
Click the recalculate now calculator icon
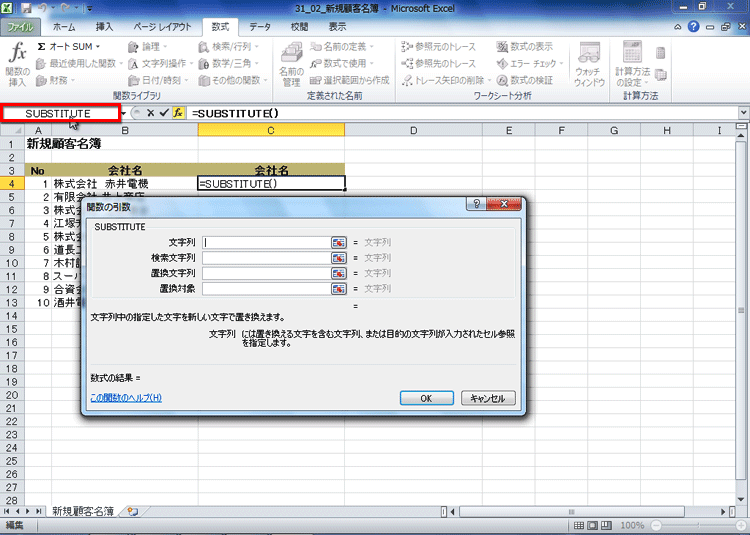pyautogui.click(x=661, y=53)
